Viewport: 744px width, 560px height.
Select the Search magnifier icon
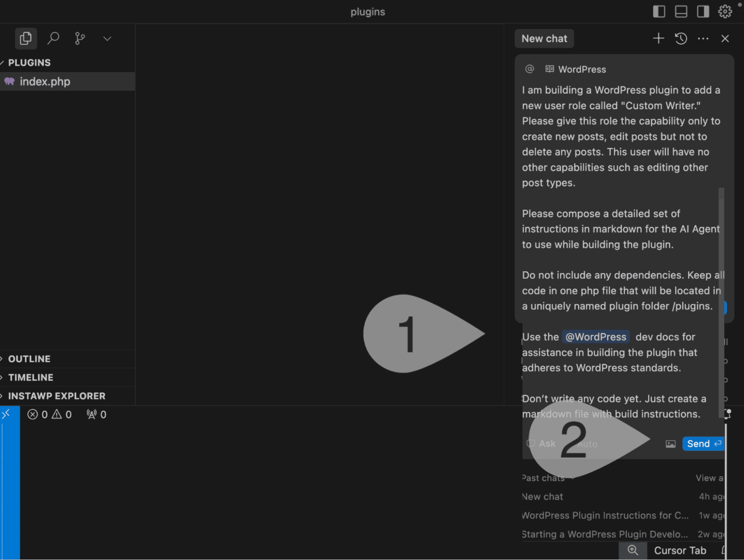click(53, 38)
